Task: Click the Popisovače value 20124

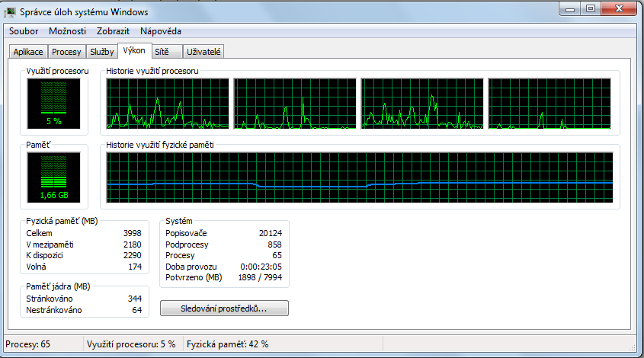Action: tap(271, 233)
